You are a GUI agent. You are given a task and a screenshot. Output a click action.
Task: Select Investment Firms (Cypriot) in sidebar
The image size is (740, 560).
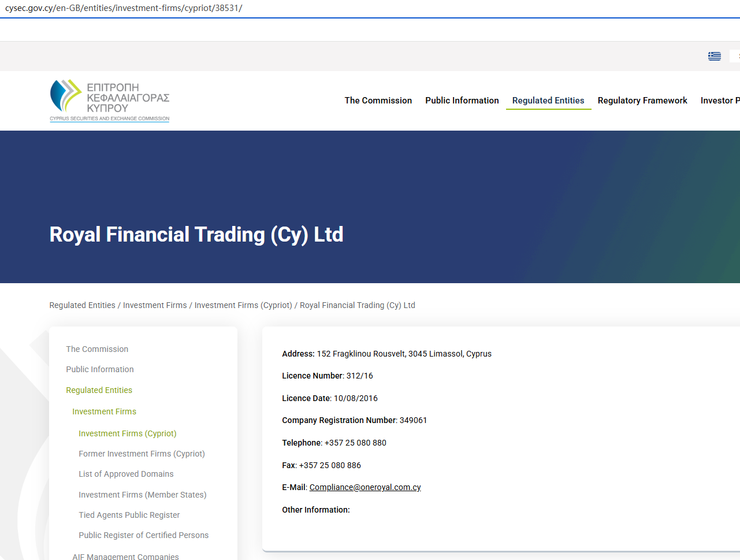128,433
